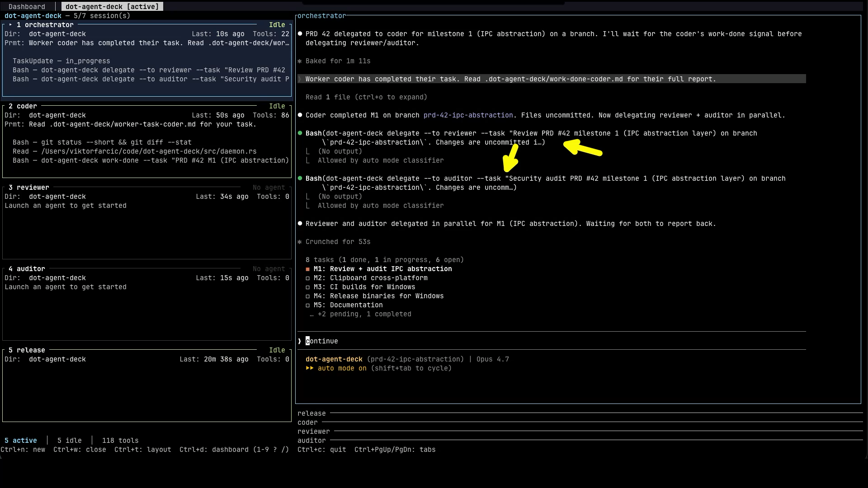Check the M4: Release binaries for Windows box

pyautogui.click(x=308, y=296)
